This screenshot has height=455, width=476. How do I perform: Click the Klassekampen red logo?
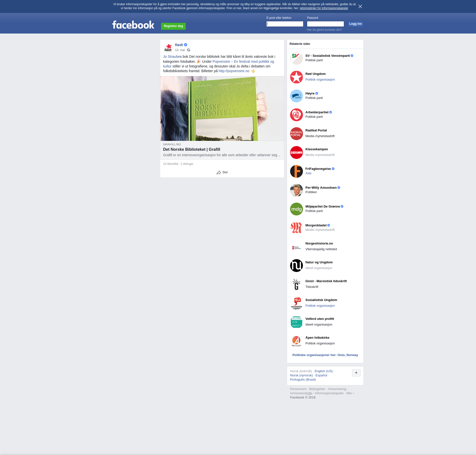point(296,152)
